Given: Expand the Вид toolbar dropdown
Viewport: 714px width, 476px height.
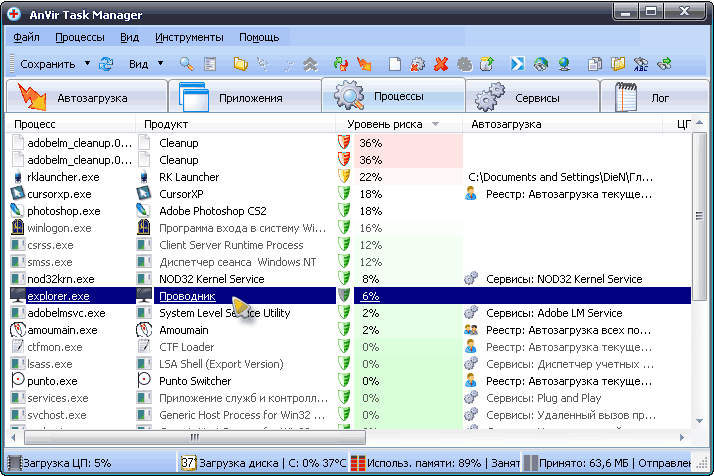Looking at the screenshot, I should tap(159, 64).
